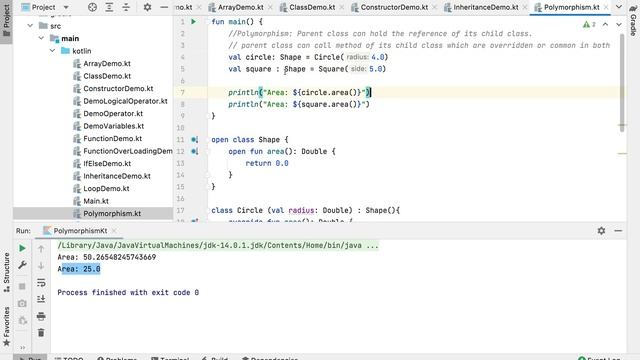Click the override marker on line 11
The width and height of the screenshot is (640, 360).
(x=195, y=140)
